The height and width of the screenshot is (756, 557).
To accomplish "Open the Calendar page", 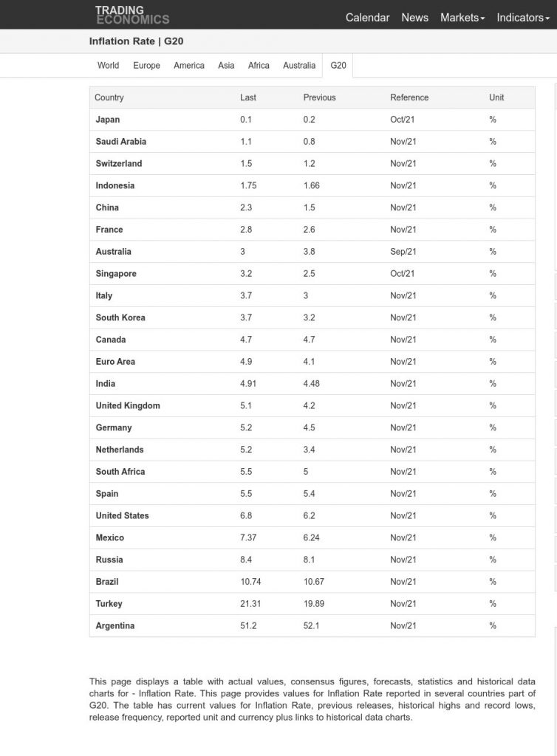I will tap(367, 18).
